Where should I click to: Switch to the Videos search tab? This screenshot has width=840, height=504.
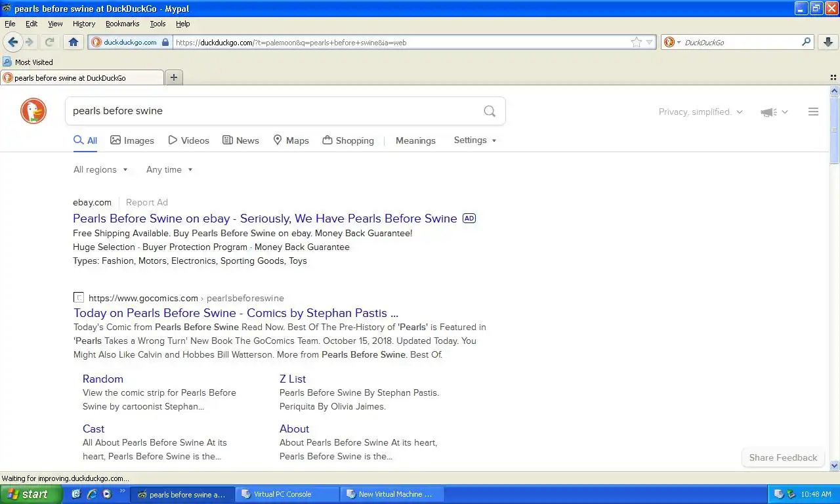tap(188, 140)
